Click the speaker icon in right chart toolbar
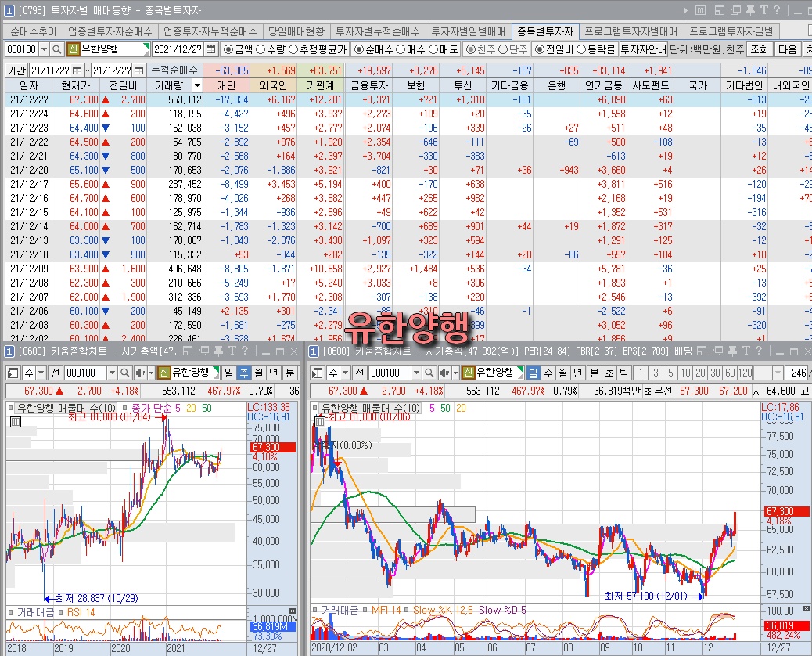Viewport: 812px width, 656px height. click(444, 373)
